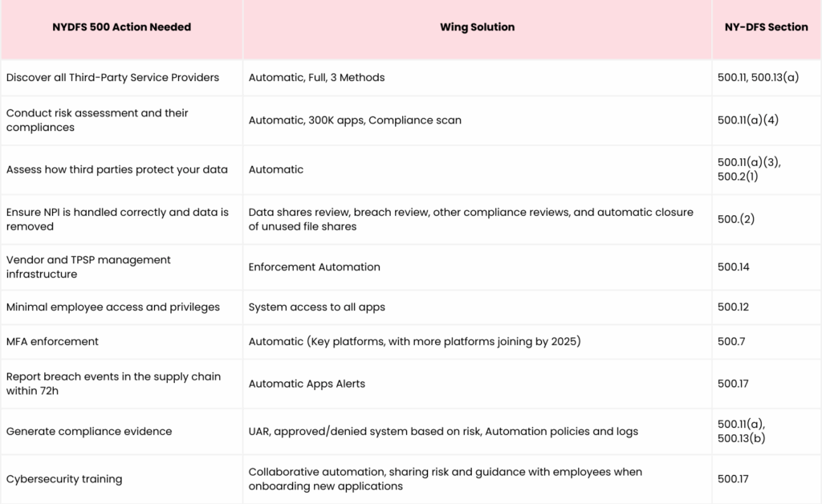Select the '500.11, 500.13(a)' section cell
Image resolution: width=822 pixels, height=504 pixels.
coord(767,78)
